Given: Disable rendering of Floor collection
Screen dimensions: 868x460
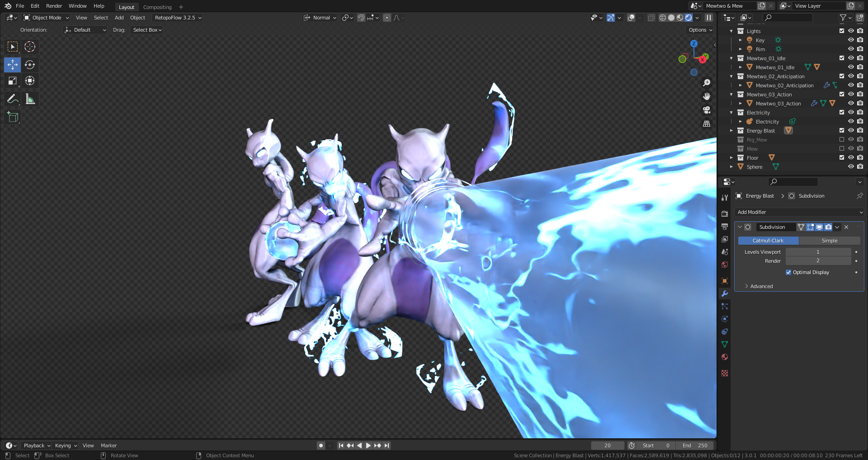Looking at the screenshot, I should [860, 157].
